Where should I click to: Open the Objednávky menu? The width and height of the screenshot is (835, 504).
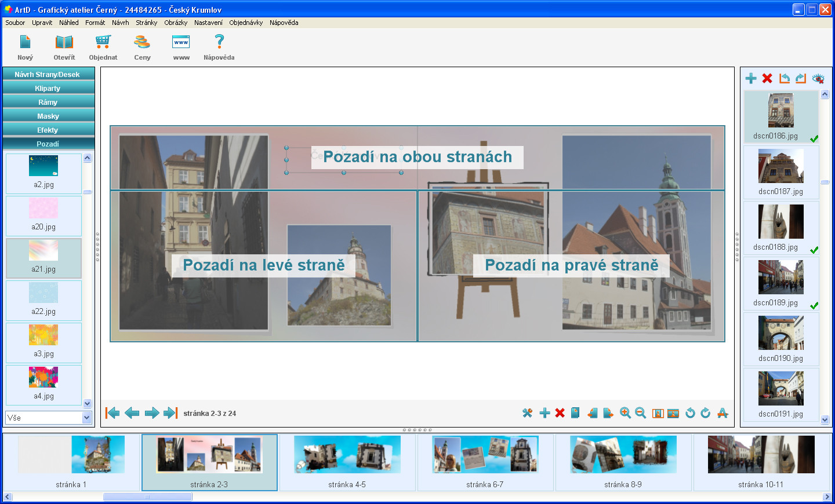[x=246, y=23]
